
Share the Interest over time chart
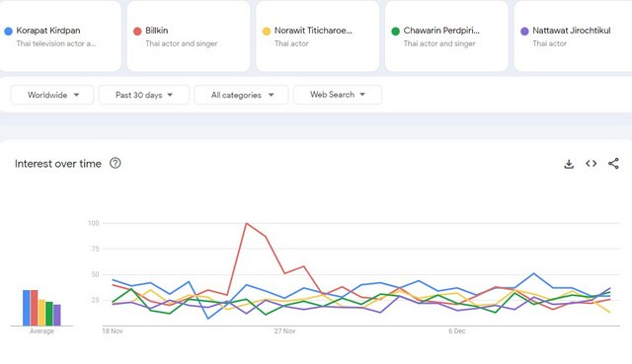click(x=613, y=164)
